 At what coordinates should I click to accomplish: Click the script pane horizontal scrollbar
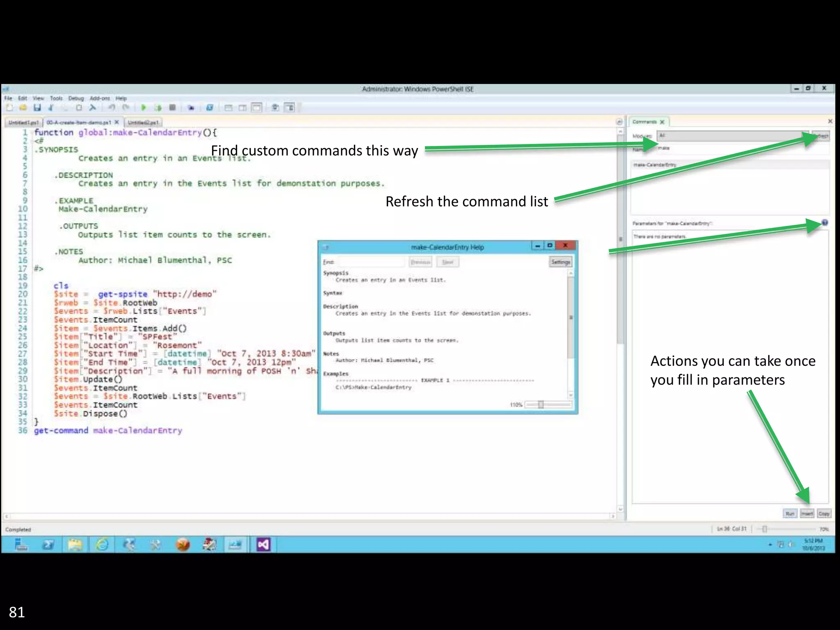(310, 516)
